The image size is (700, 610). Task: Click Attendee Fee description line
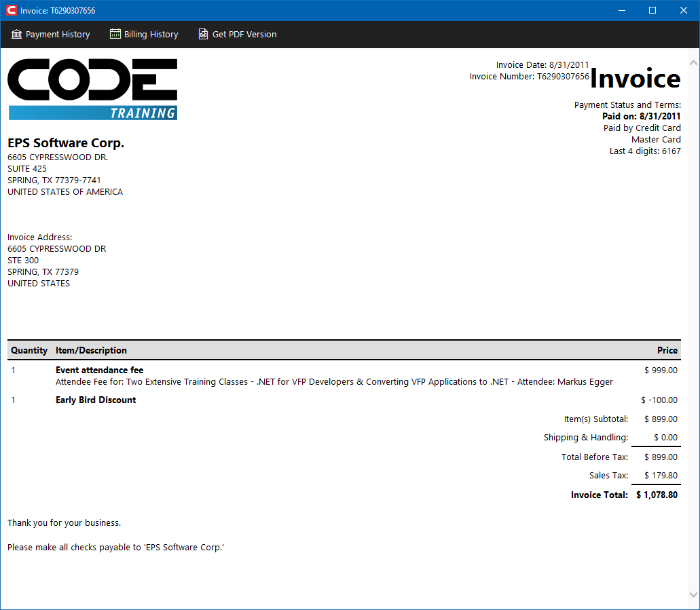click(334, 382)
